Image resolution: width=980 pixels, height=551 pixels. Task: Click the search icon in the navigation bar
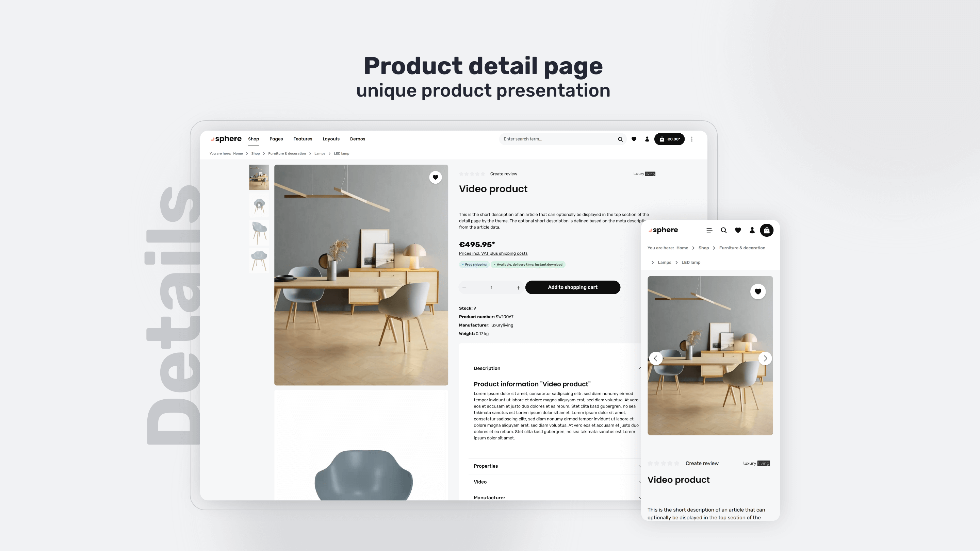point(620,139)
